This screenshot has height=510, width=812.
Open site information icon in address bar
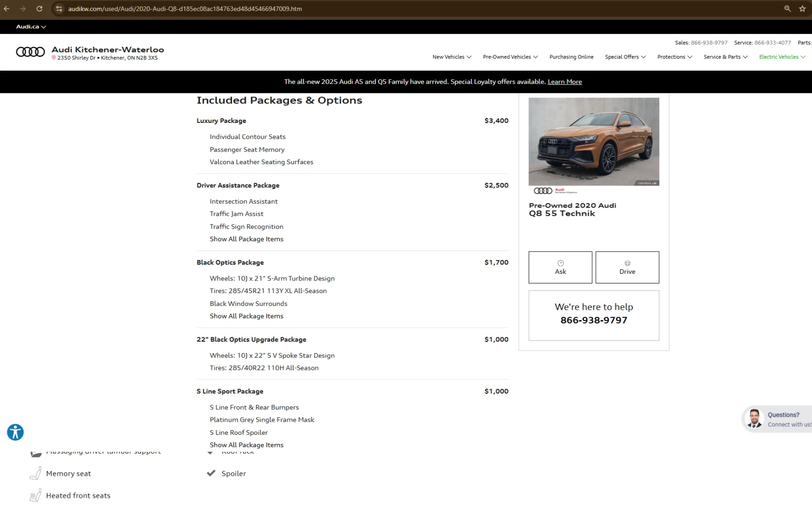pos(59,9)
